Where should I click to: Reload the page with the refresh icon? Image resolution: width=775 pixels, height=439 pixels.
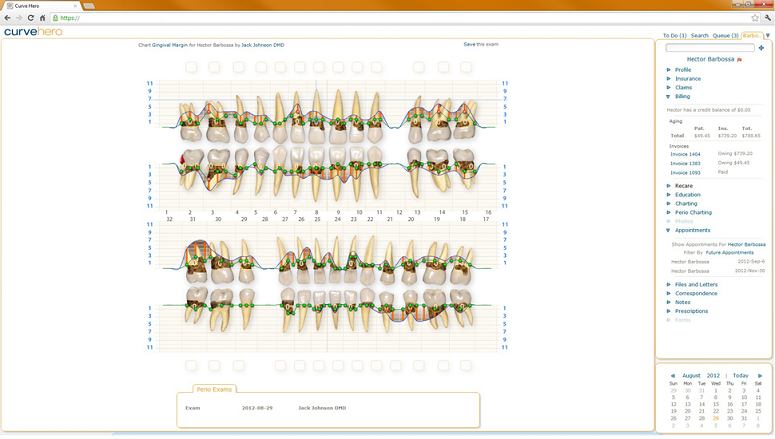pyautogui.click(x=31, y=18)
